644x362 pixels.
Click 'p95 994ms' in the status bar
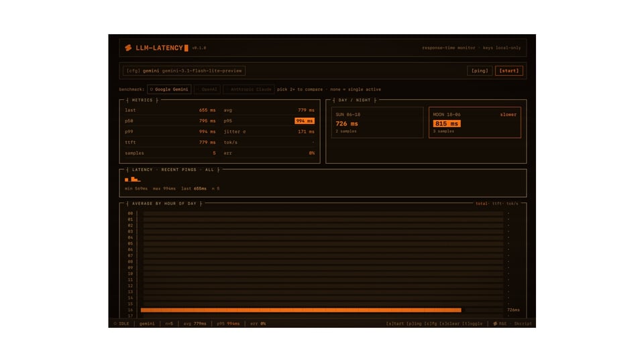228,323
